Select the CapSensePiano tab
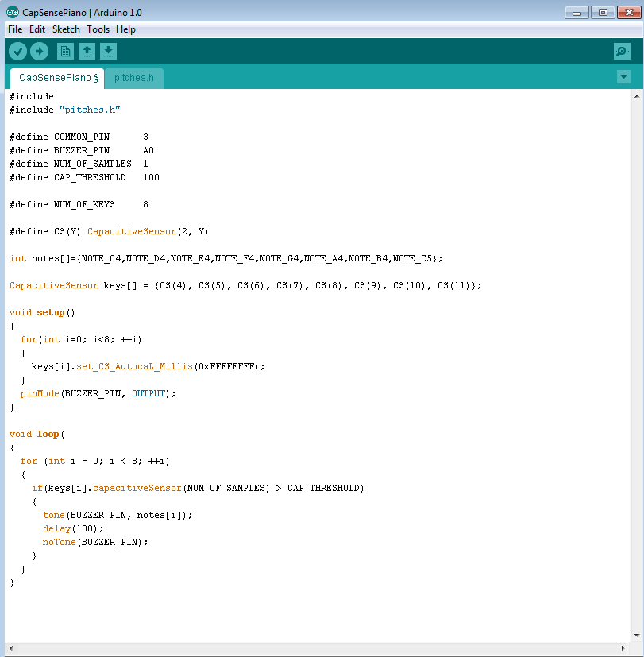This screenshot has height=657, width=644. 57,78
